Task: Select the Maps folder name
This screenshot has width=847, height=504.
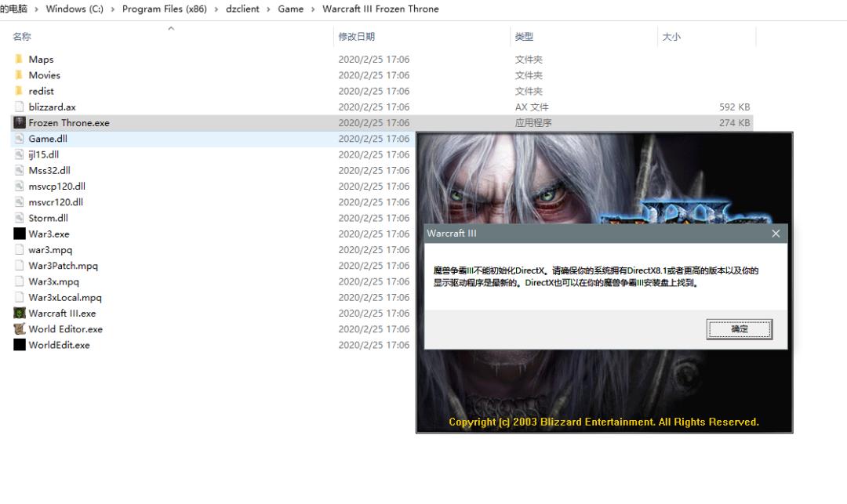Action: (41, 60)
